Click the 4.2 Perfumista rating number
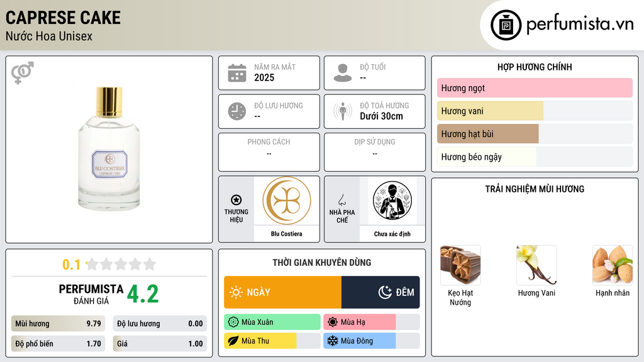644x362 pixels. point(143,294)
